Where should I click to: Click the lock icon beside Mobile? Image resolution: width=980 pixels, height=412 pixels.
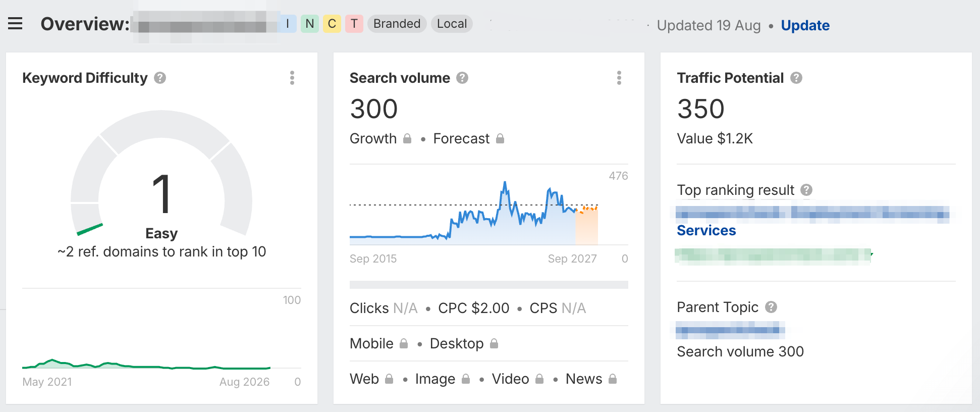point(404,343)
